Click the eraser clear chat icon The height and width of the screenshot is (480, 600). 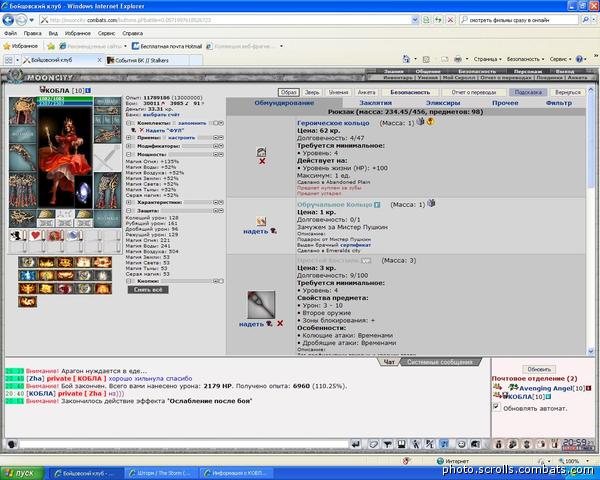(373, 444)
